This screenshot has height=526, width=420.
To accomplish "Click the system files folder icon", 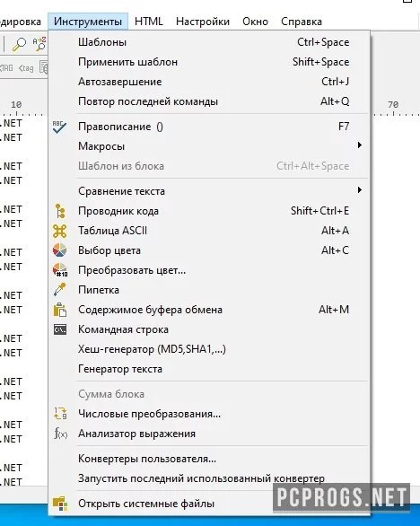I will tap(60, 504).
